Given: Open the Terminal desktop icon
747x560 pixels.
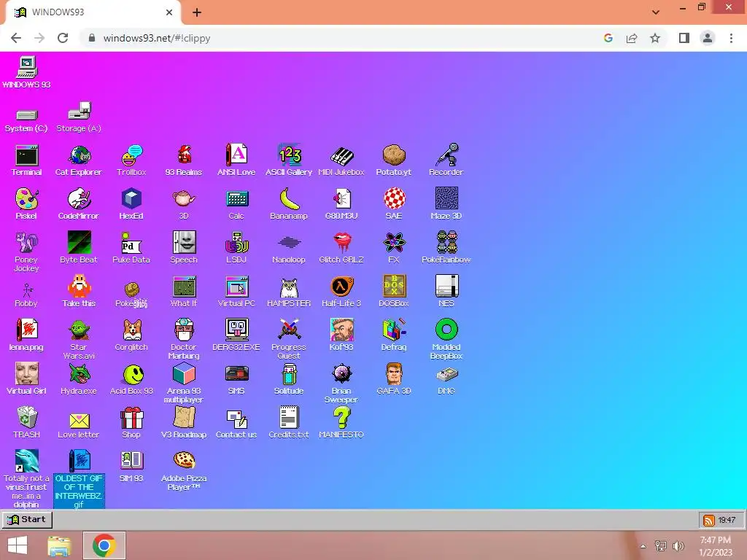Looking at the screenshot, I should click(x=27, y=155).
